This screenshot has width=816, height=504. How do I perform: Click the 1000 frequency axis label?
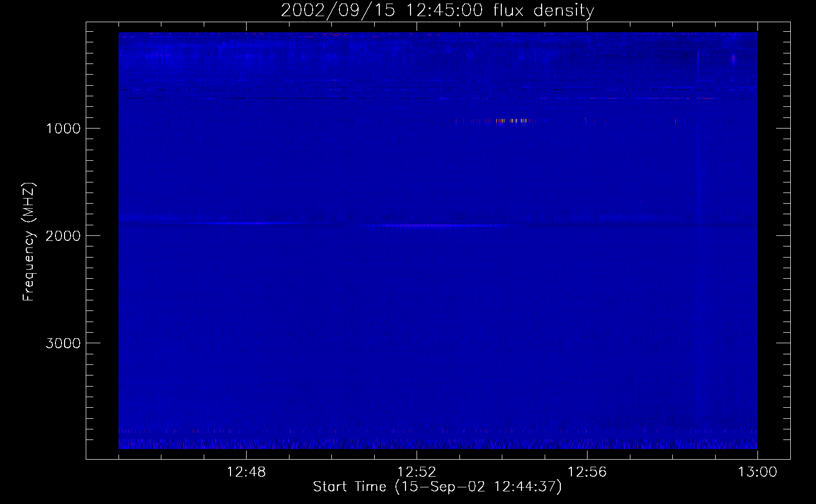coord(63,129)
